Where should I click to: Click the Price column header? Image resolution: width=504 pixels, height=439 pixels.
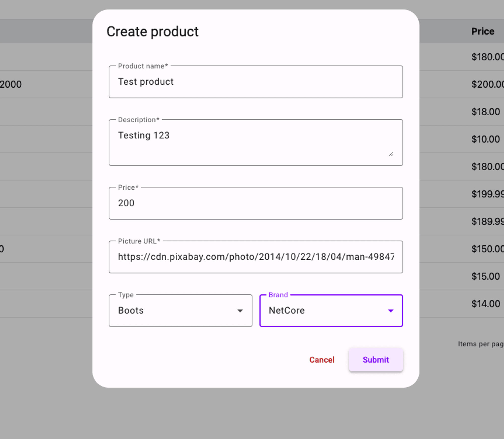click(483, 31)
